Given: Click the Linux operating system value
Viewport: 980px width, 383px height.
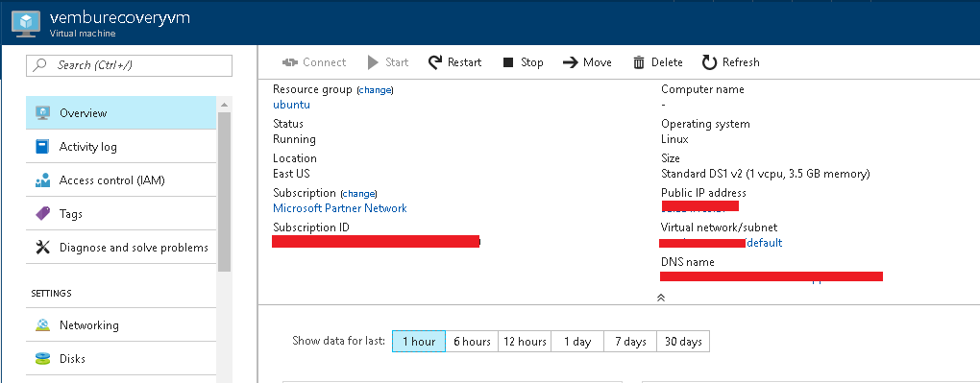Looking at the screenshot, I should click(x=675, y=139).
